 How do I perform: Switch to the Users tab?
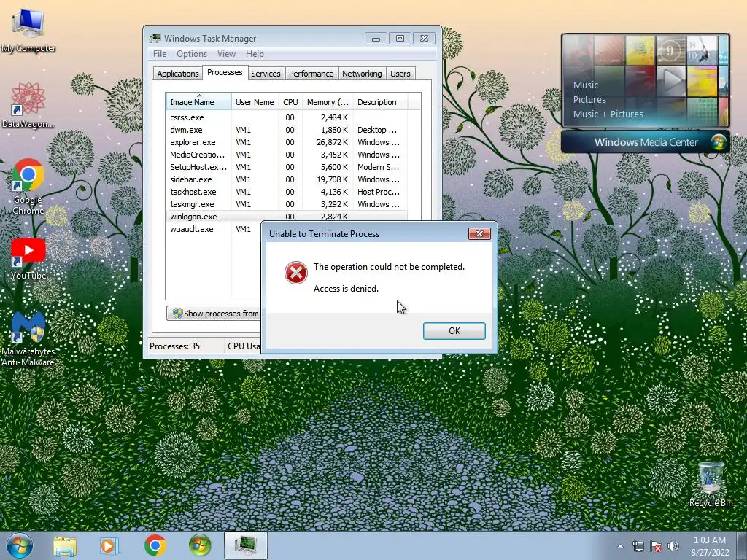click(400, 74)
